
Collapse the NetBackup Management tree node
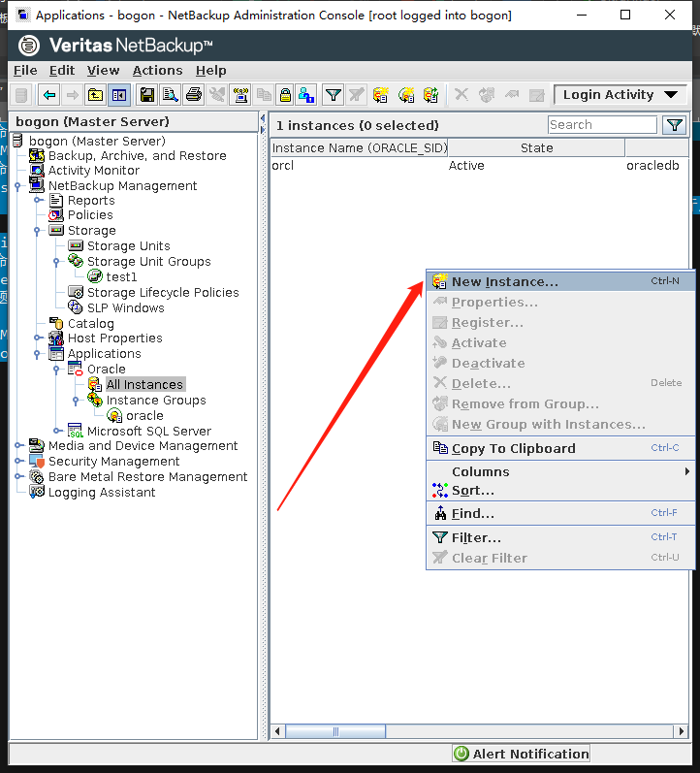point(17,186)
